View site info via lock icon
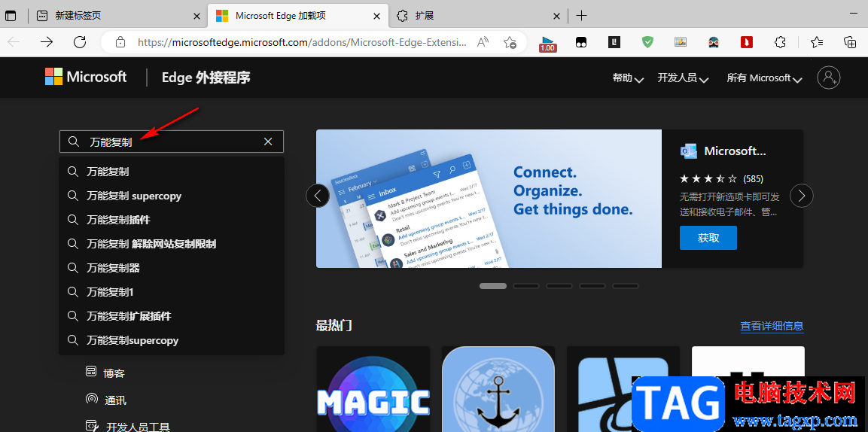This screenshot has height=432, width=868. tap(120, 42)
